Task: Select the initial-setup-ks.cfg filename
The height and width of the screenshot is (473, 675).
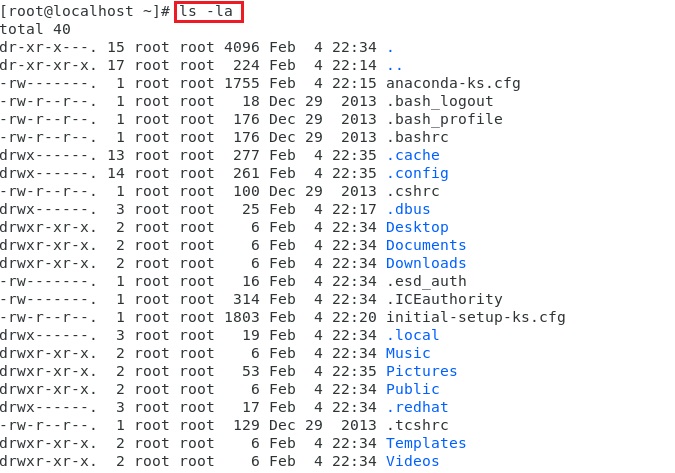Action: pos(475,317)
